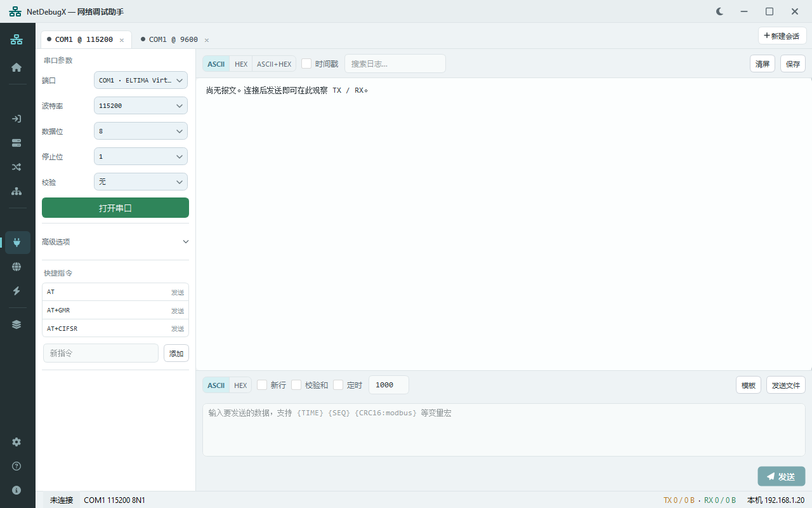This screenshot has height=508, width=812.
Task: Enable the 定时 checkbox
Action: coord(338,385)
